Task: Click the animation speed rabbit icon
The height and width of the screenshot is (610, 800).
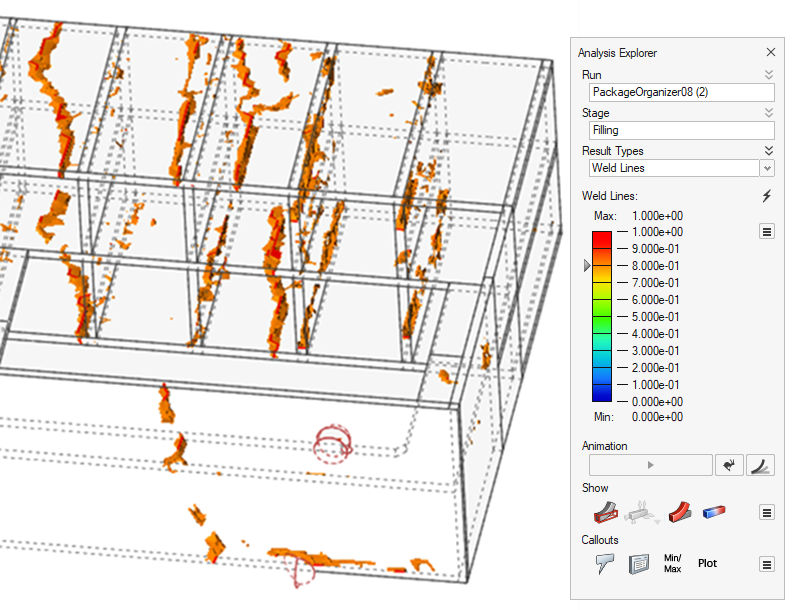Action: [731, 465]
